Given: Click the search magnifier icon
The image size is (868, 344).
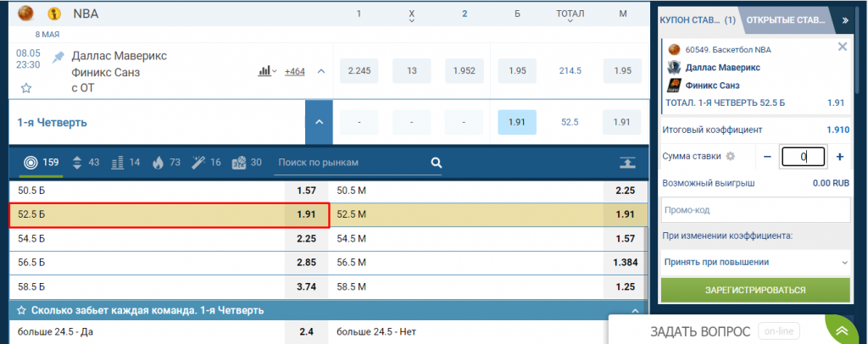Looking at the screenshot, I should [x=436, y=162].
